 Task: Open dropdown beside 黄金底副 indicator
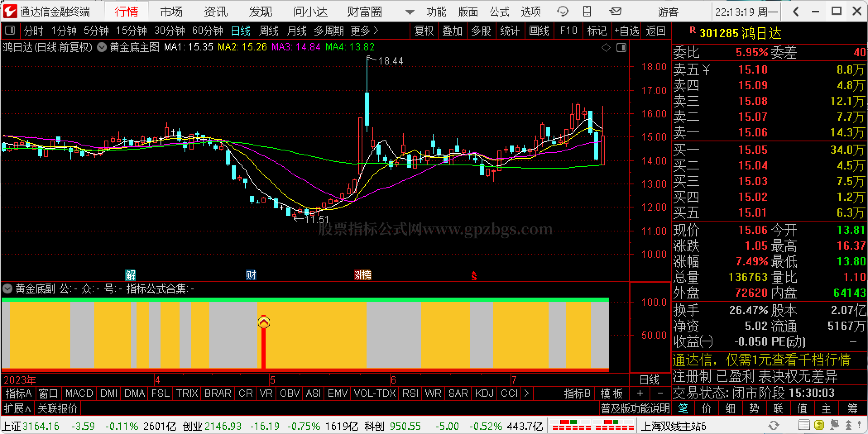click(7, 289)
